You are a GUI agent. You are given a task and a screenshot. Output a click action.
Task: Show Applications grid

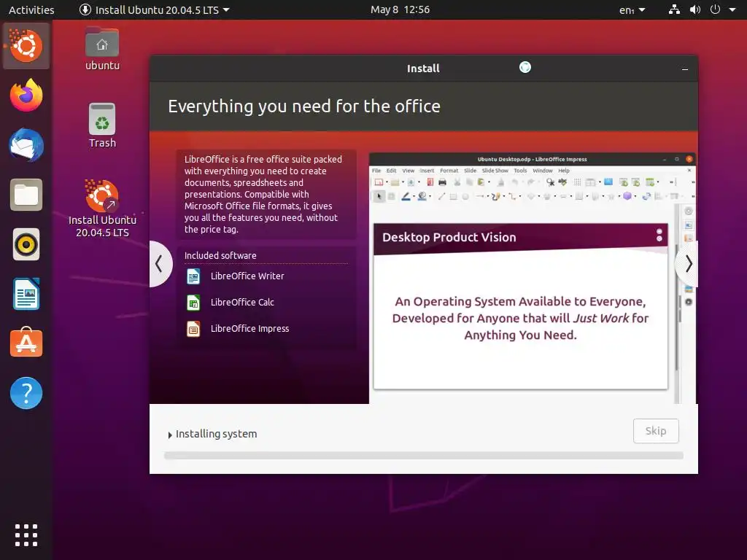[26, 535]
